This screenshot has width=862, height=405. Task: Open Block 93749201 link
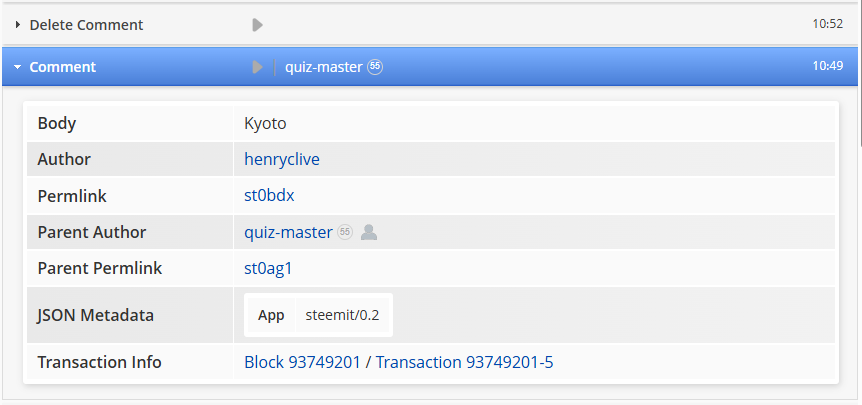(x=302, y=362)
